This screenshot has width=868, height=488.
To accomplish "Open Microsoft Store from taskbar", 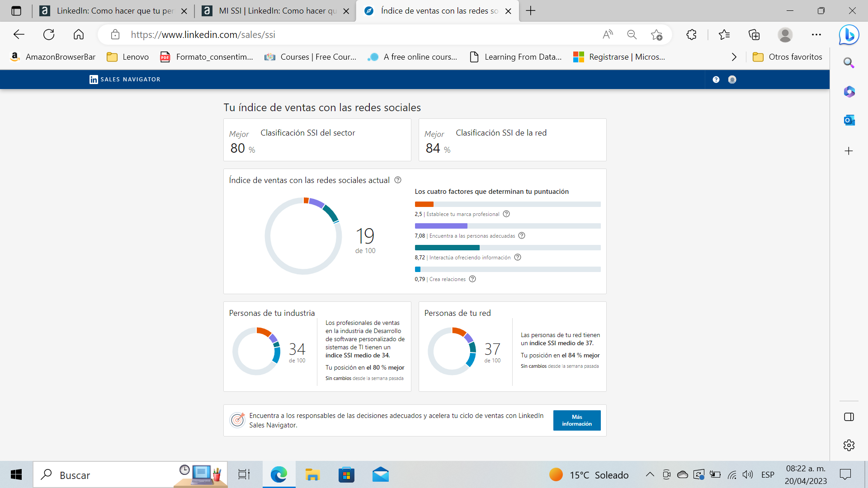I will tap(346, 474).
